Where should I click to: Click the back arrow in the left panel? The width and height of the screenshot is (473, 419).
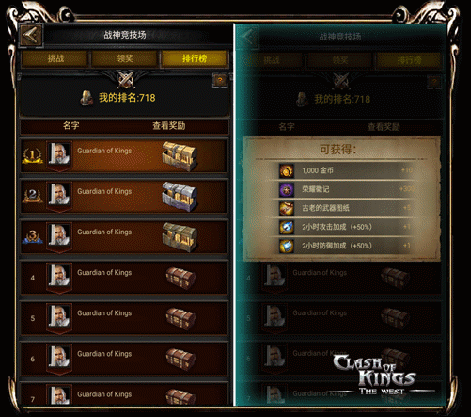(x=31, y=35)
